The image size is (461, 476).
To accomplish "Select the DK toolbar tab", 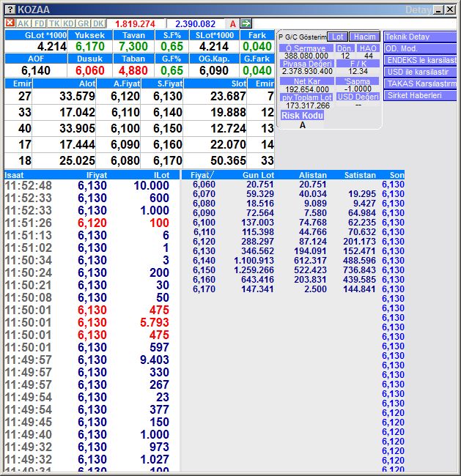I will pos(98,23).
